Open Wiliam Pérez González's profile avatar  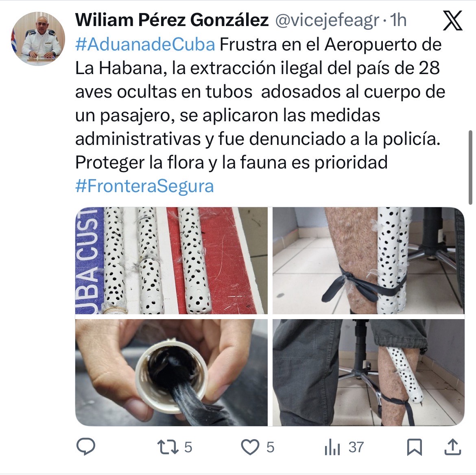(38, 39)
